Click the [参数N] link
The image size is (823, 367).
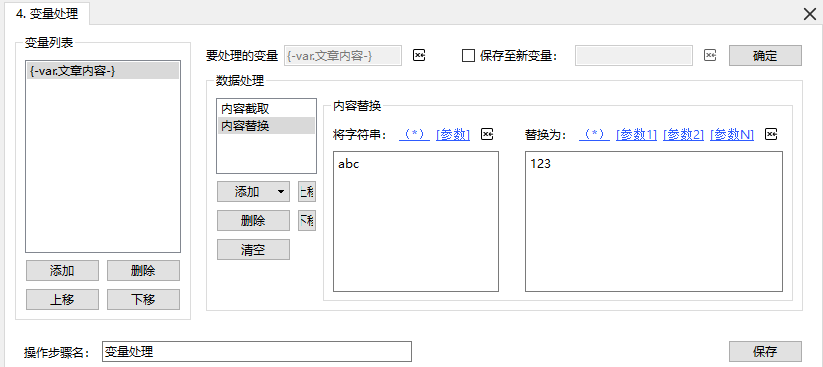pos(732,134)
